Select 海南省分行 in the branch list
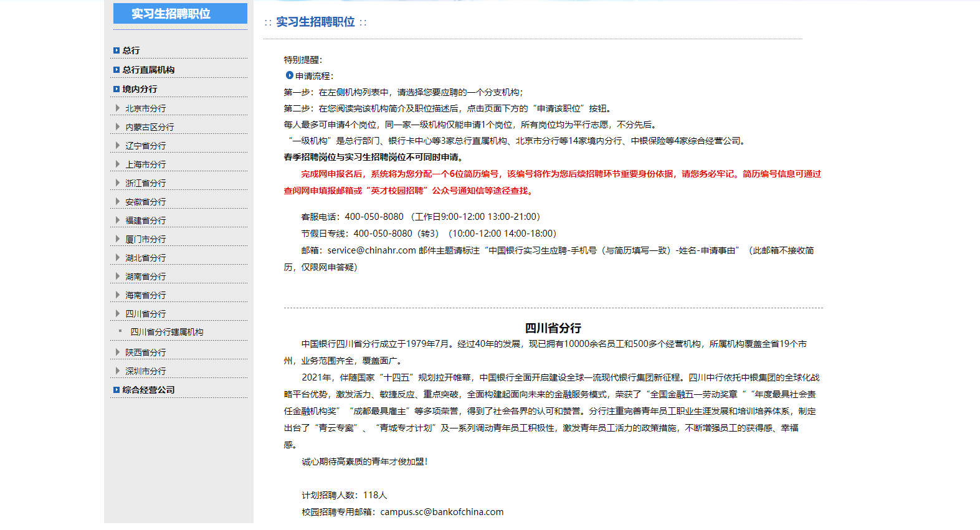Image resolution: width=980 pixels, height=530 pixels. click(146, 295)
